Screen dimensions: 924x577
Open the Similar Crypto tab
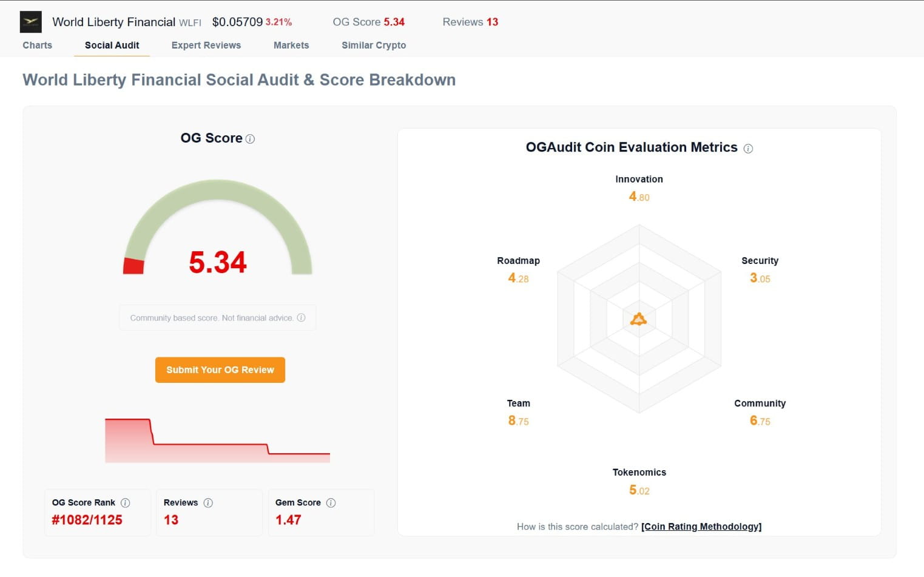point(374,46)
